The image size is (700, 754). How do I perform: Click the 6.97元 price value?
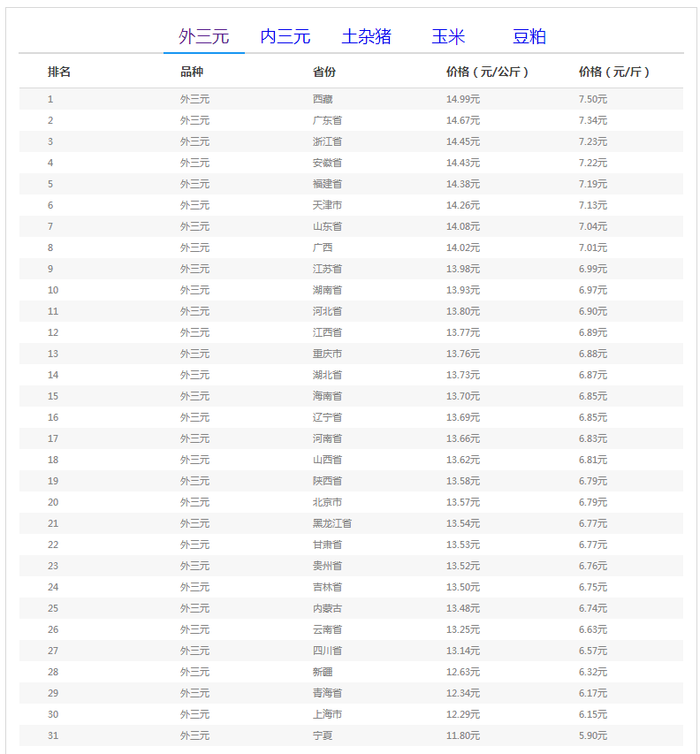coord(593,290)
